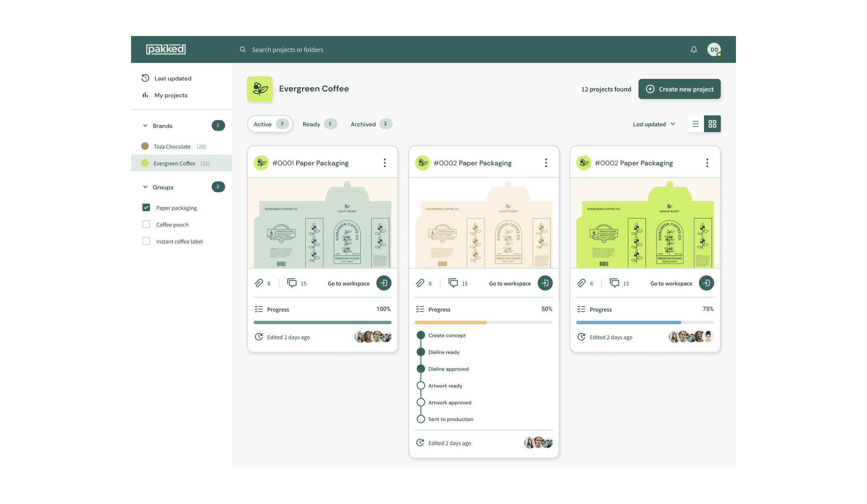Switch to list view layout
The image size is (867, 504).
point(696,124)
